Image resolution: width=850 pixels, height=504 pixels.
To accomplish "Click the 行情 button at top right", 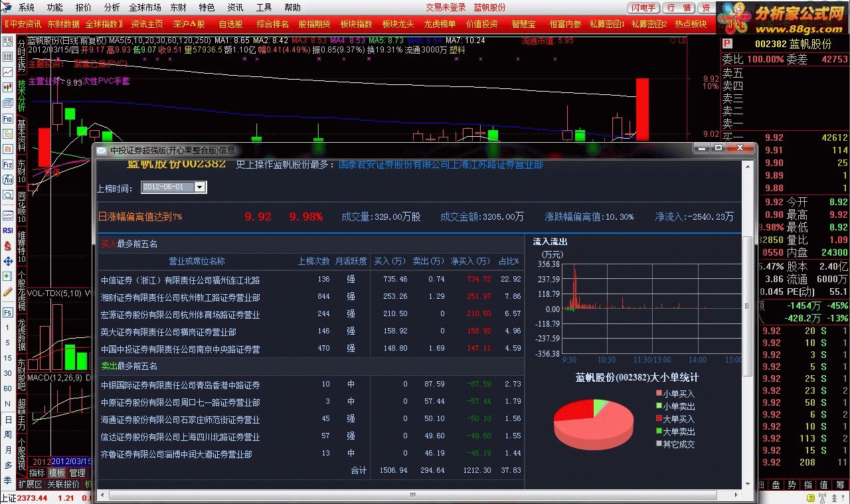I will click(679, 8).
